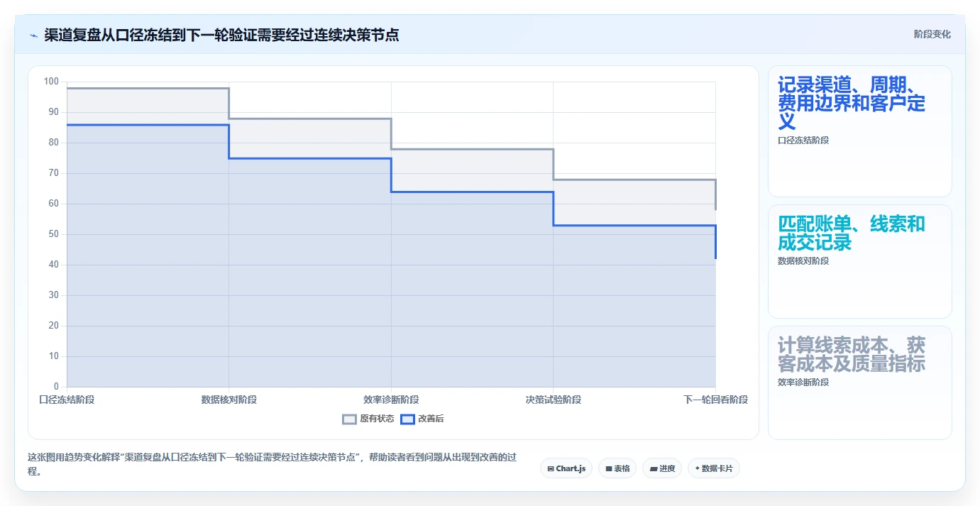
Task: Open the 数据核对阶段 card
Action: click(859, 262)
